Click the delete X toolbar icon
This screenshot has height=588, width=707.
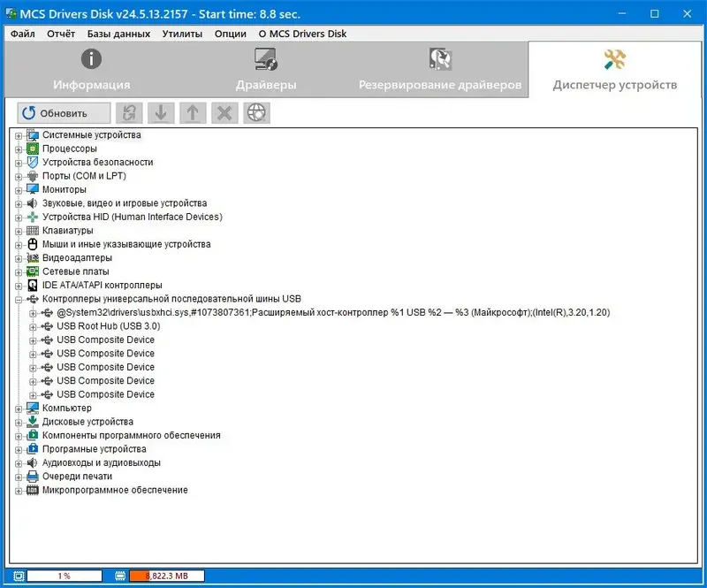pos(224,113)
